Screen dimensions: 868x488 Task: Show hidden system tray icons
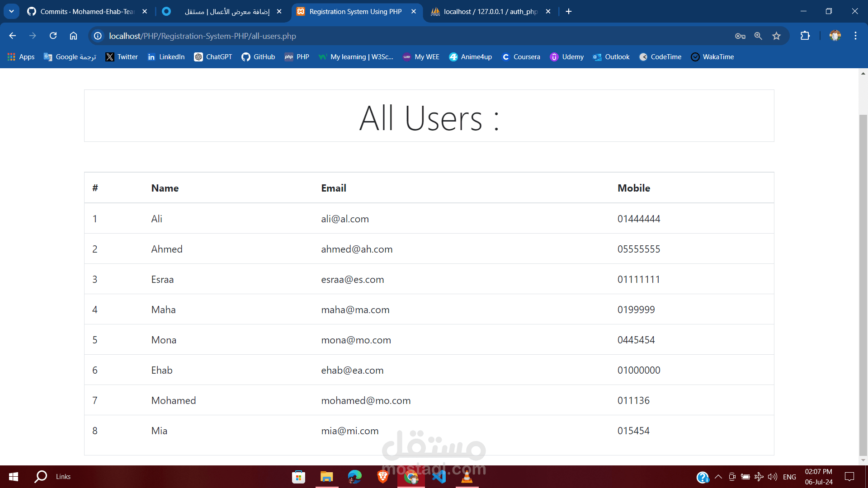tap(718, 477)
